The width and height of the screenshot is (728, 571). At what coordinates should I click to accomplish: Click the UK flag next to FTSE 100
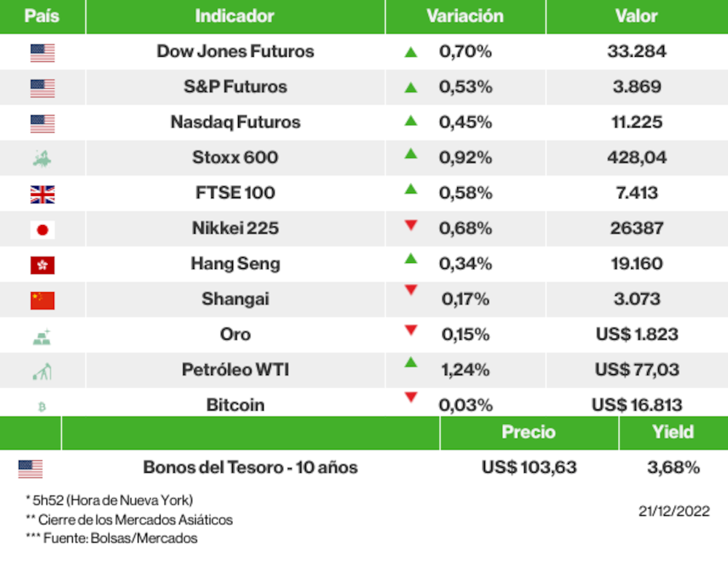click(x=42, y=194)
